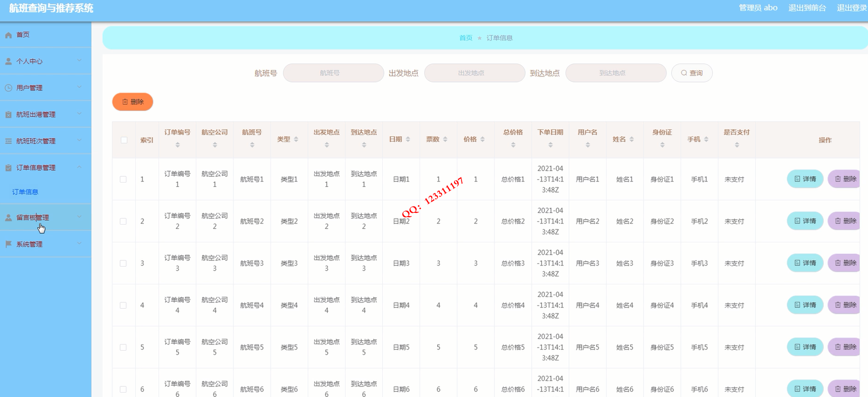Image resolution: width=868 pixels, height=397 pixels.
Task: Check the row 3 checkbox
Action: (x=123, y=263)
